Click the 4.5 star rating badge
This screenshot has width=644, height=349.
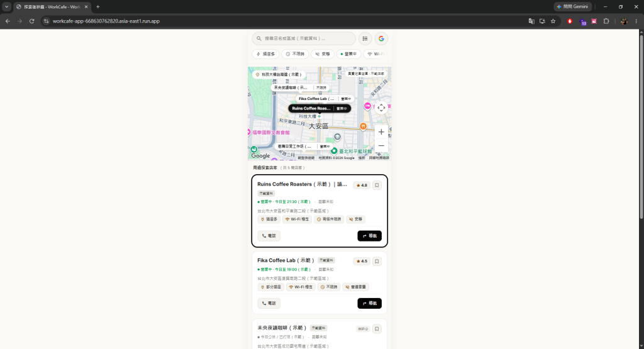362,261
